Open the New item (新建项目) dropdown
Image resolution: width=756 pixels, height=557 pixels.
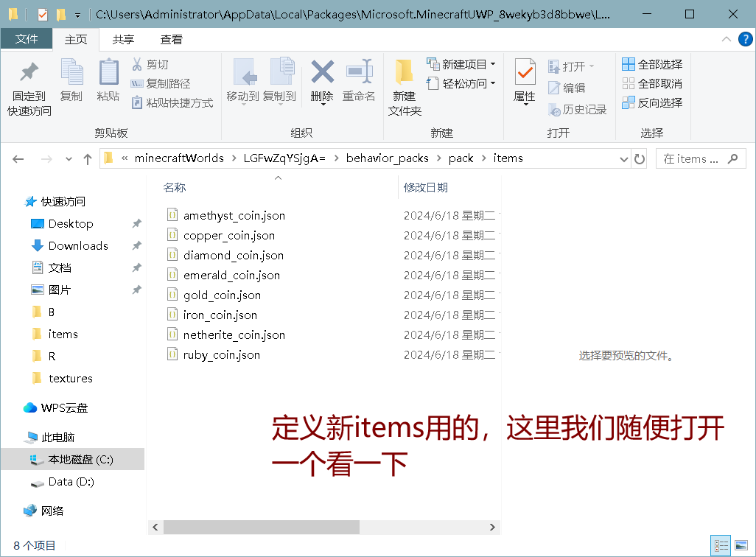click(x=461, y=64)
